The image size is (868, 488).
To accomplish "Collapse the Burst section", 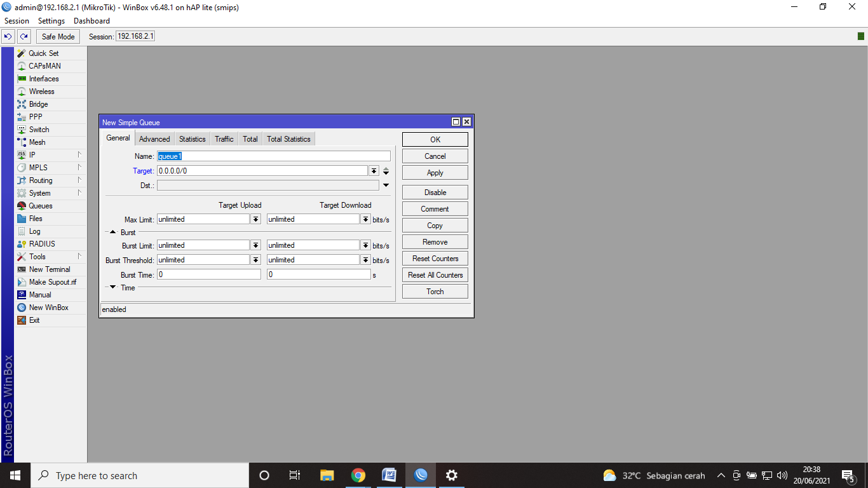I will tap(113, 233).
